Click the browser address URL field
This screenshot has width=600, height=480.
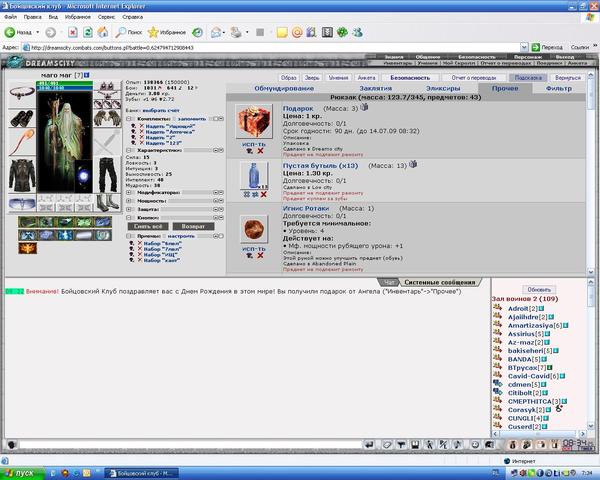271,47
